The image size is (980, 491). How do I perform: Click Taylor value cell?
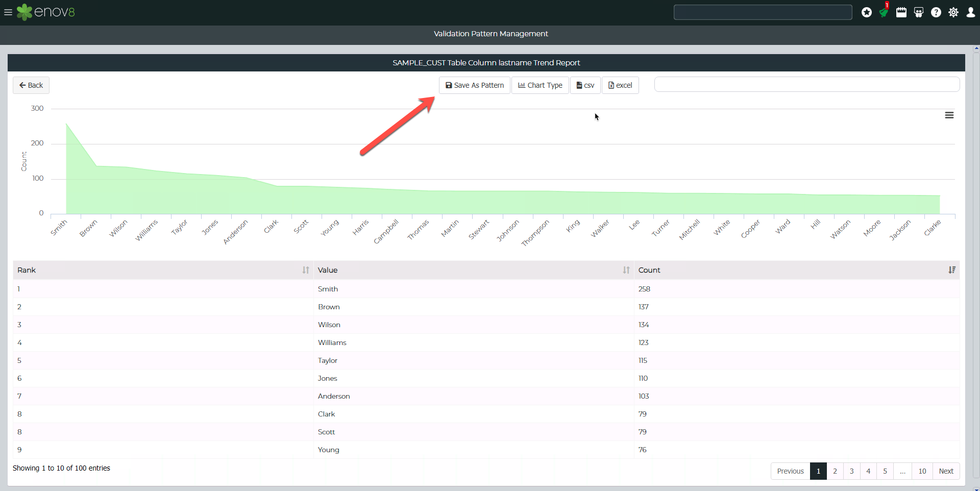click(474, 360)
